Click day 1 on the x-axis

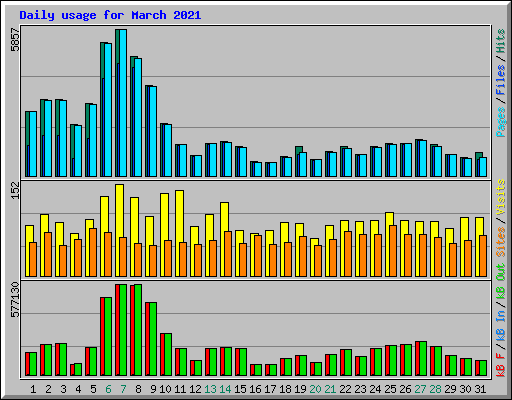(x=33, y=389)
